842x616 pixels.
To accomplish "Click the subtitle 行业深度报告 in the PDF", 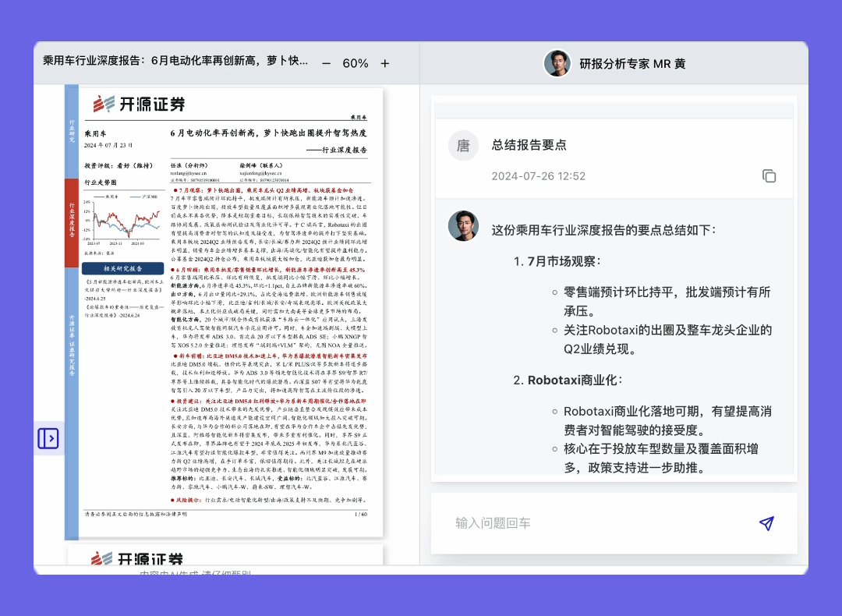I will 337,150.
